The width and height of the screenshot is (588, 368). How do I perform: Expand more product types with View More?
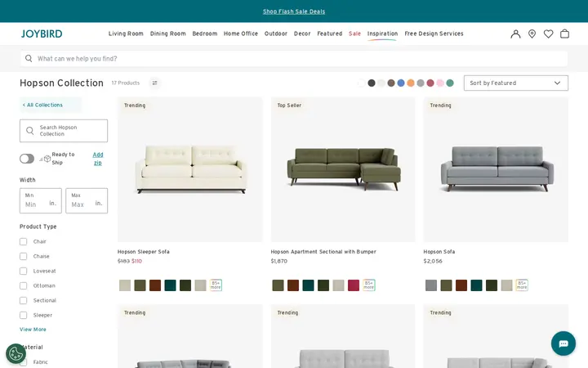click(33, 330)
